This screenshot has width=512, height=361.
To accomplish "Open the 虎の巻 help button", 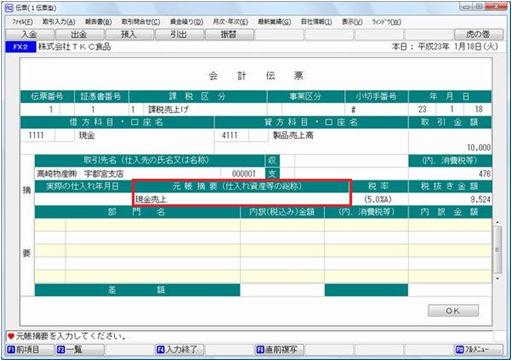I will pyautogui.click(x=479, y=34).
